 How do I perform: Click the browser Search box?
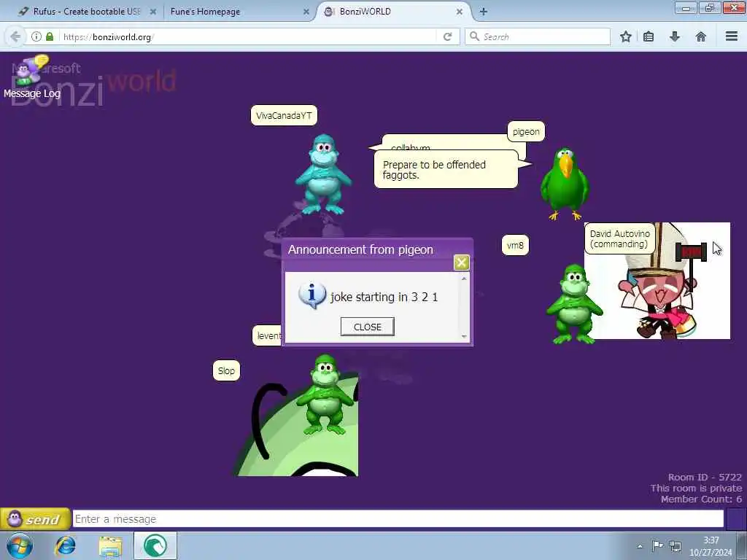(x=538, y=36)
